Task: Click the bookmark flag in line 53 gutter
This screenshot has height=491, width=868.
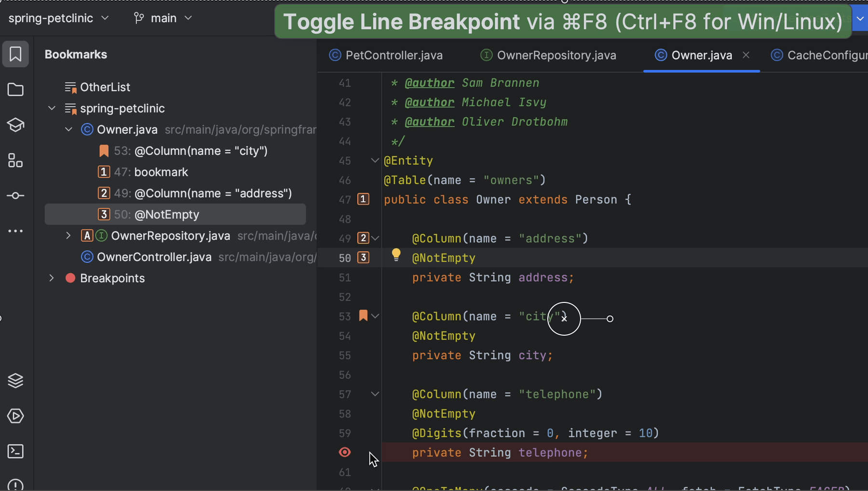Action: pyautogui.click(x=364, y=315)
